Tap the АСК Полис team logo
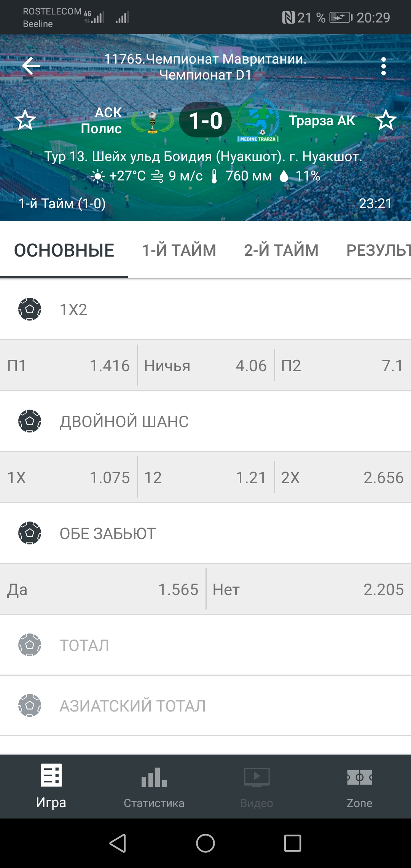This screenshot has height=868, width=411. coord(152,121)
